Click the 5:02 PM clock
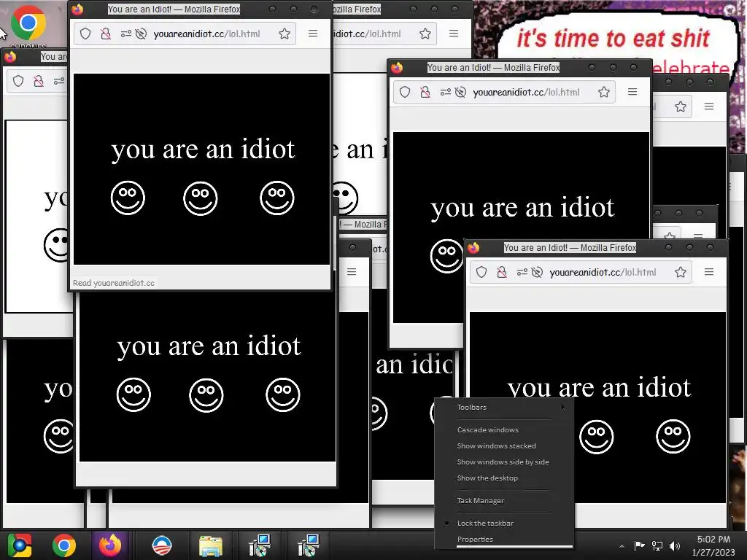Image resolution: width=747 pixels, height=560 pixels. pyautogui.click(x=713, y=539)
